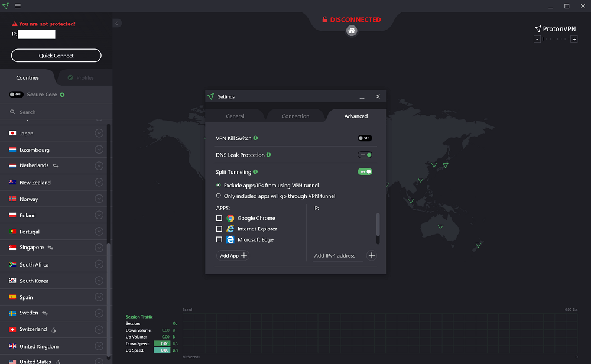Select the Australia server marker on map

[x=440, y=227]
